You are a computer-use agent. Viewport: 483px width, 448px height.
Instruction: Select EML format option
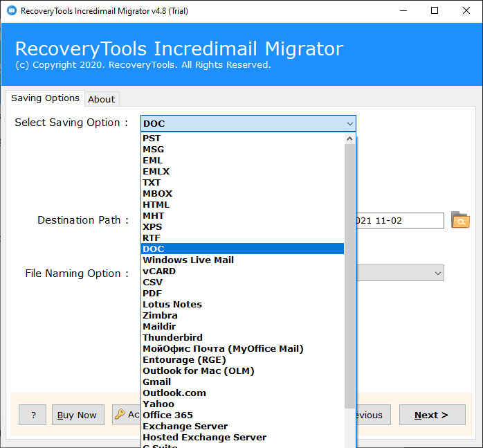[242, 161]
